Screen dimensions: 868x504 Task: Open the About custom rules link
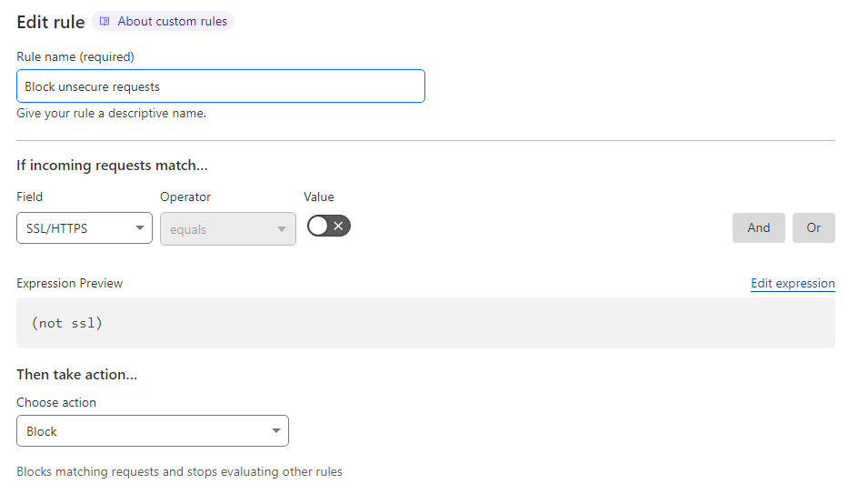pyautogui.click(x=172, y=21)
